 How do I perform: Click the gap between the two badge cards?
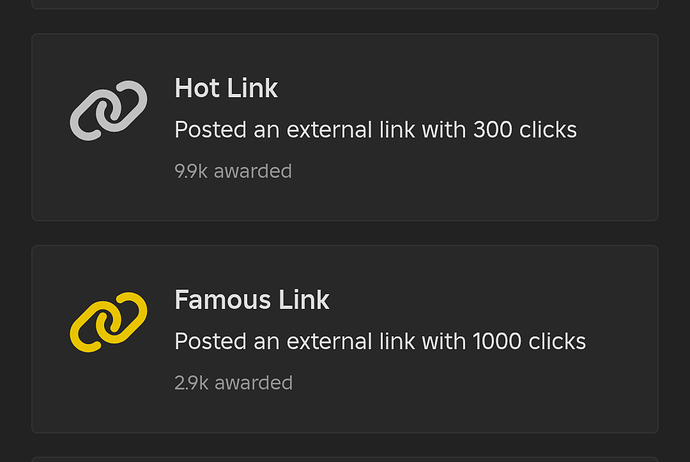coord(345,233)
